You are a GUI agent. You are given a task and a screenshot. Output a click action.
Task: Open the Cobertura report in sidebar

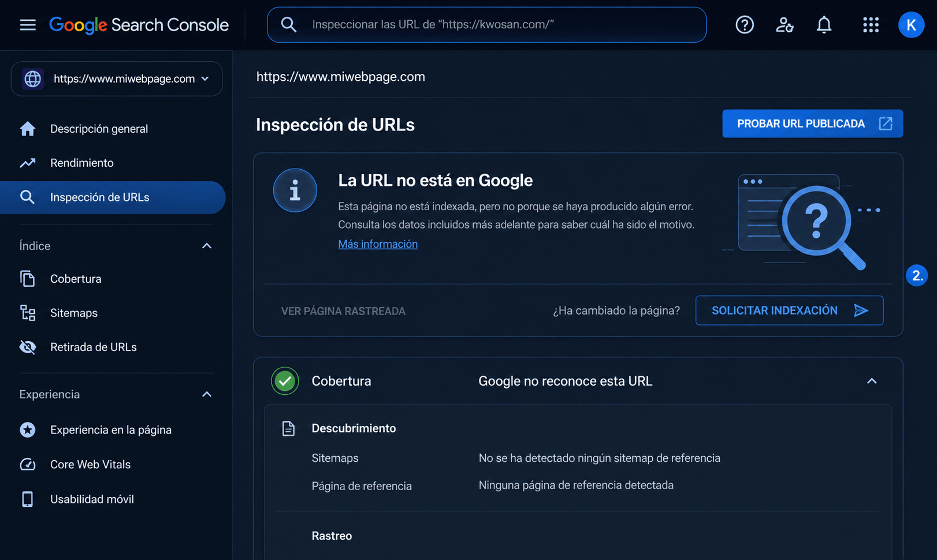[x=76, y=279]
